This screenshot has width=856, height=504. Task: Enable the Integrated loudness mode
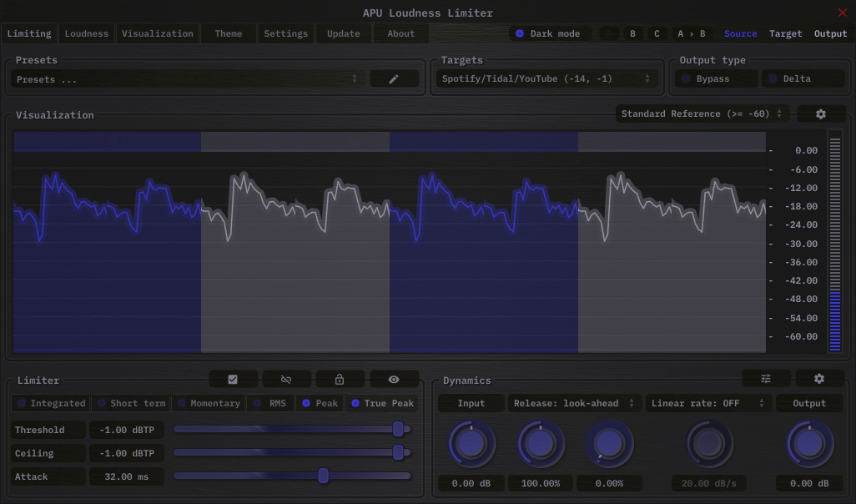click(x=52, y=403)
